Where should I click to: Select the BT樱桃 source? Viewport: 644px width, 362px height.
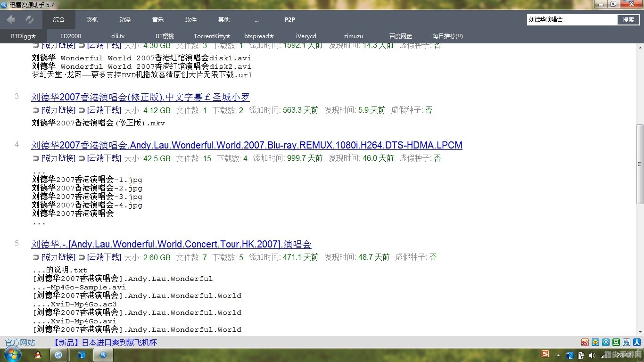[x=165, y=36]
